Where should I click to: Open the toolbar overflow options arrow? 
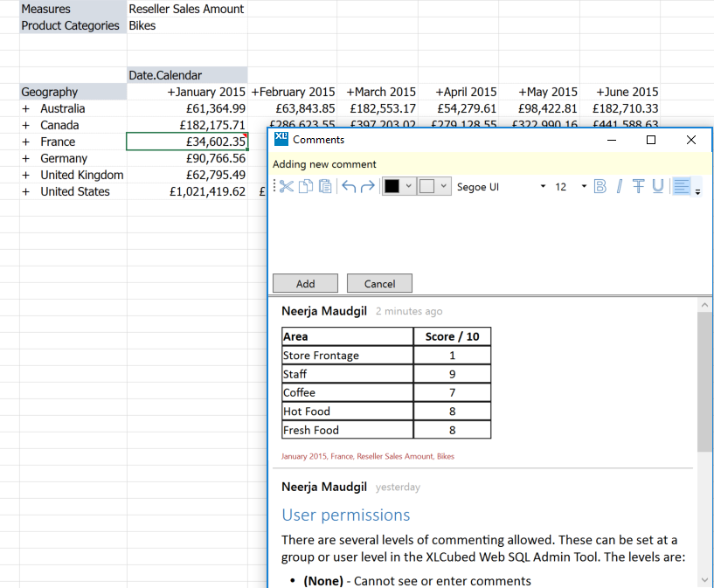(697, 190)
